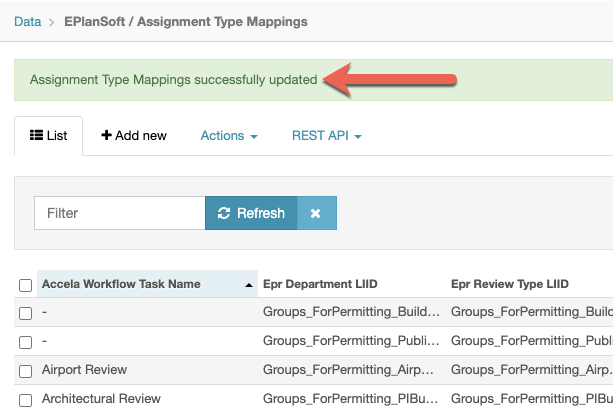
Task: Open the Add new tab
Action: pos(134,135)
